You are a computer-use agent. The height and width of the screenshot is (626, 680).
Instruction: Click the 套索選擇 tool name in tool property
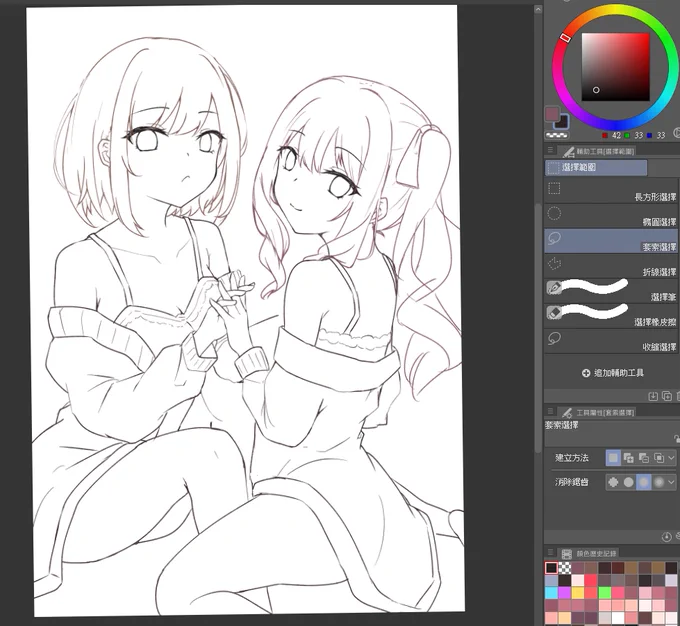click(561, 426)
